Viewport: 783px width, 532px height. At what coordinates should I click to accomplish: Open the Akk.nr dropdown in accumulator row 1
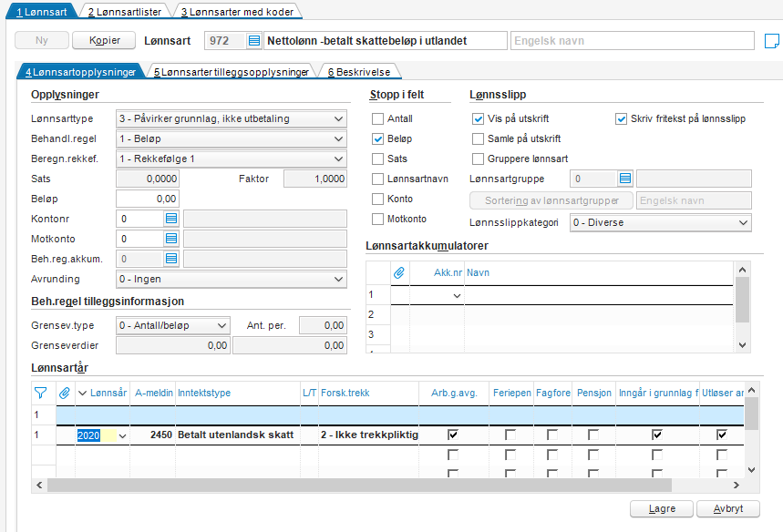pyautogui.click(x=457, y=295)
